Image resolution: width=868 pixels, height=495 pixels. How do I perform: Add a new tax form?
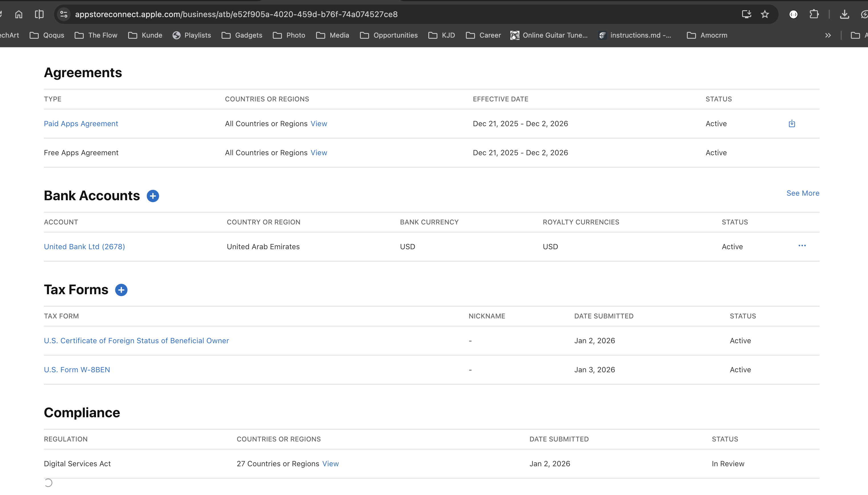point(121,290)
